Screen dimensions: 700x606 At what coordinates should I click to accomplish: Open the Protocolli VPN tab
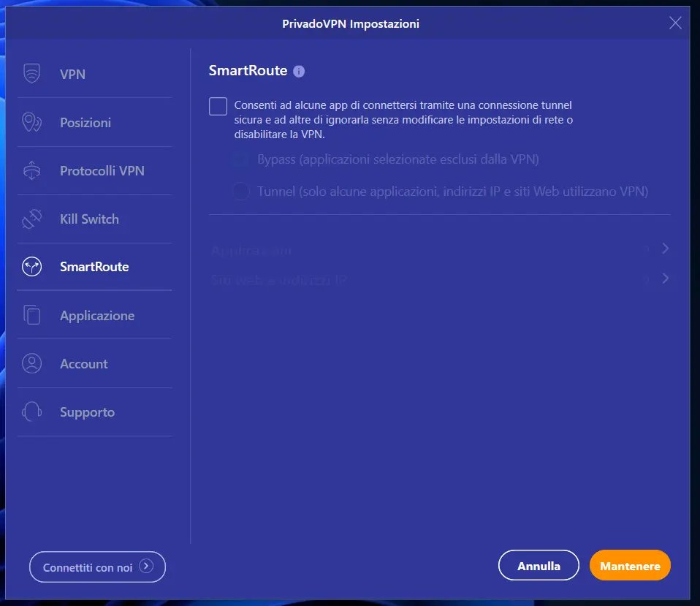tap(94, 170)
